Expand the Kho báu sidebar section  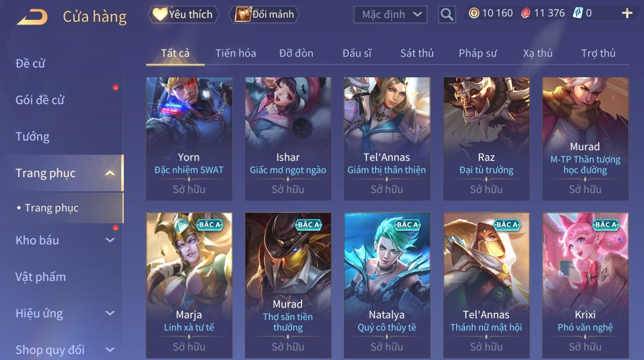pos(110,240)
